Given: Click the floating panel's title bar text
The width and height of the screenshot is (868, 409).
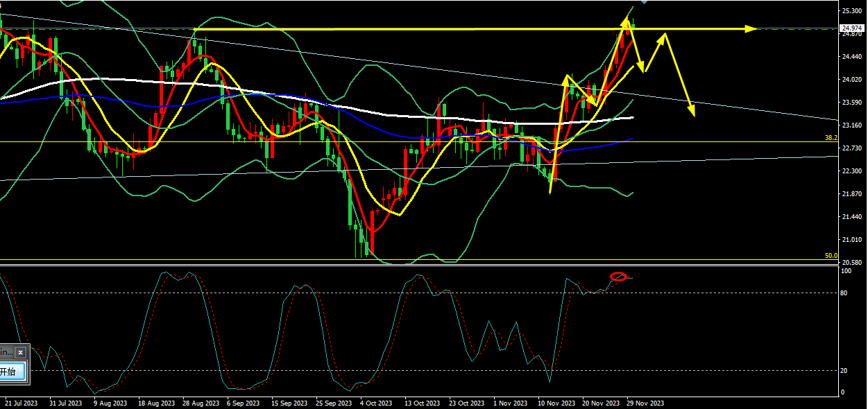Looking at the screenshot, I should [x=6, y=352].
